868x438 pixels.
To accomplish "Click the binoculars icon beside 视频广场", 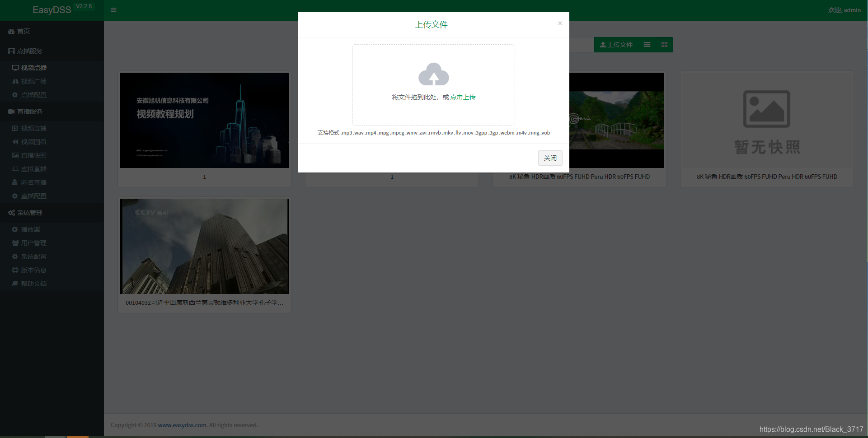I will click(x=15, y=81).
